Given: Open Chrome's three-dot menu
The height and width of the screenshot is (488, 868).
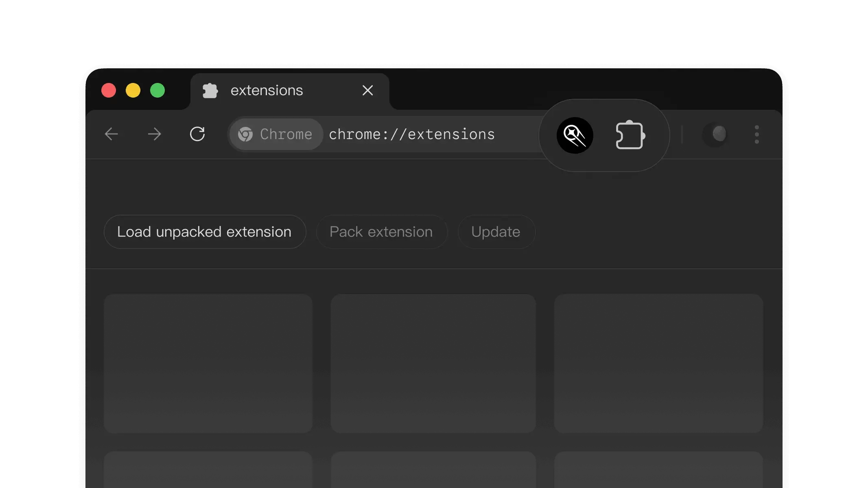Looking at the screenshot, I should click(756, 134).
